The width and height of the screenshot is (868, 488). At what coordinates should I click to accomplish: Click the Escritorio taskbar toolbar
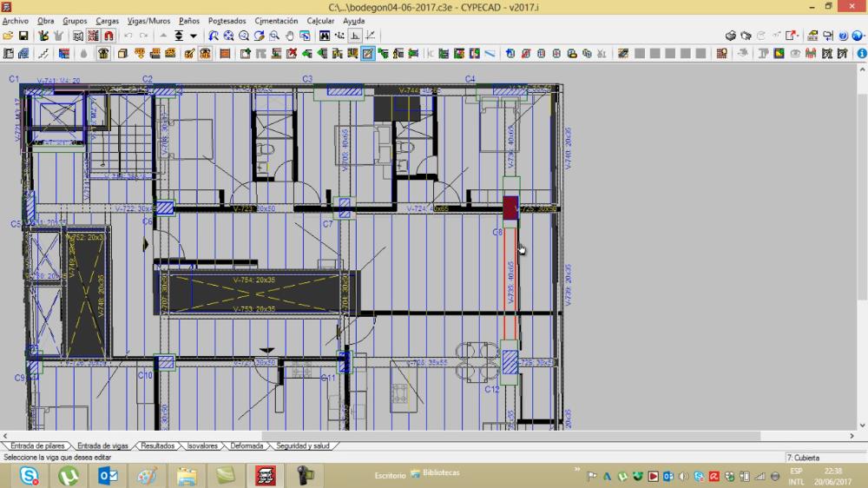tap(390, 475)
